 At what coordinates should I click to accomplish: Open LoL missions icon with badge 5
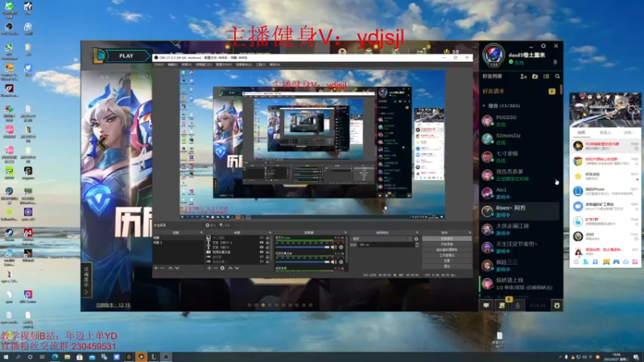point(502,306)
